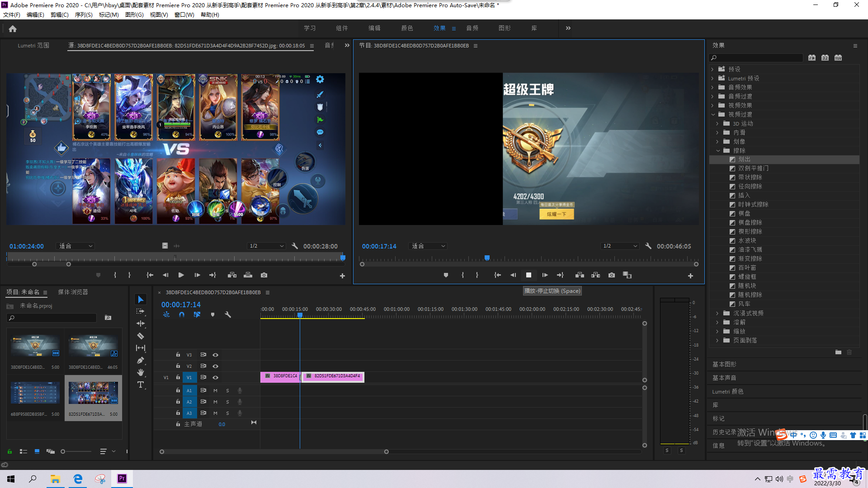Screen dimensions: 868x488
Task: Add marker in timeline
Action: [x=212, y=314]
